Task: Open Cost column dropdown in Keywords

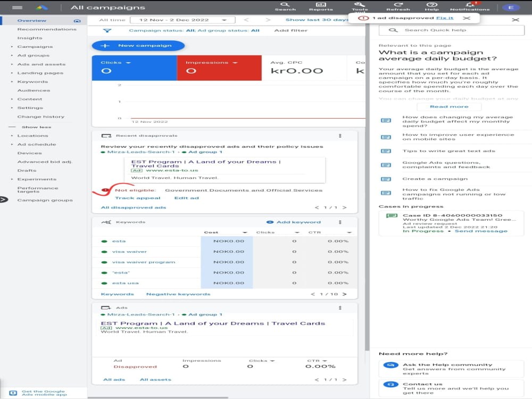Action: [245, 232]
